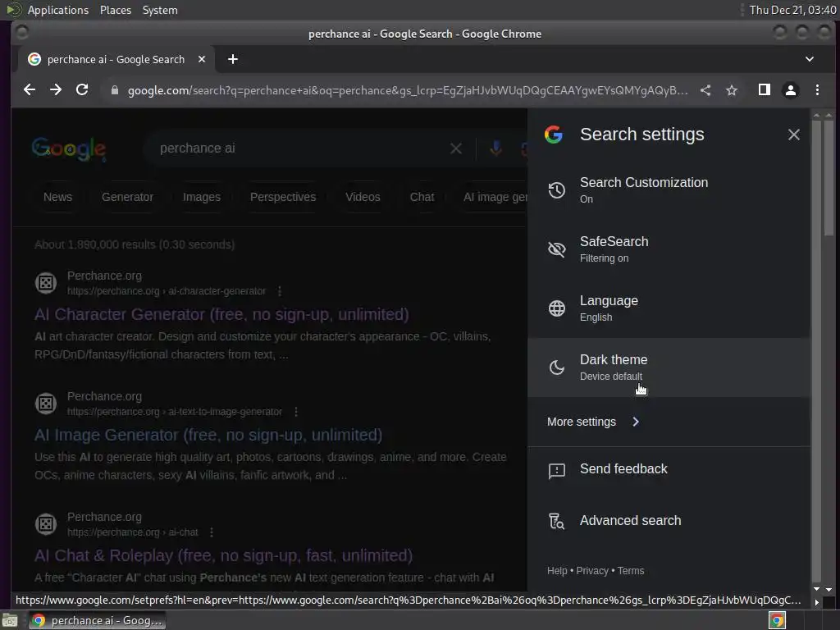The height and width of the screenshot is (630, 840).
Task: Open the Help link
Action: click(x=557, y=571)
